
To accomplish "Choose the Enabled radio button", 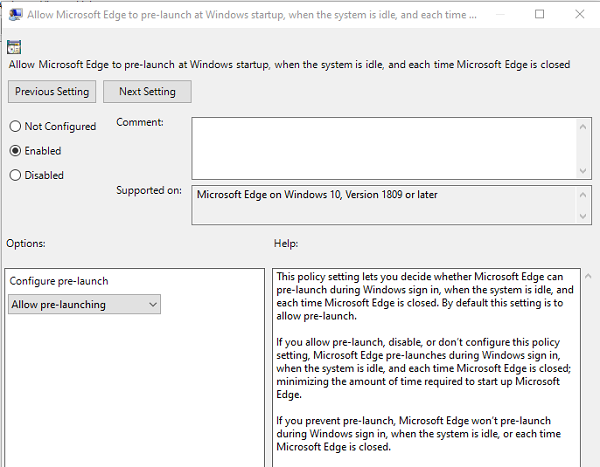I will pyautogui.click(x=15, y=151).
